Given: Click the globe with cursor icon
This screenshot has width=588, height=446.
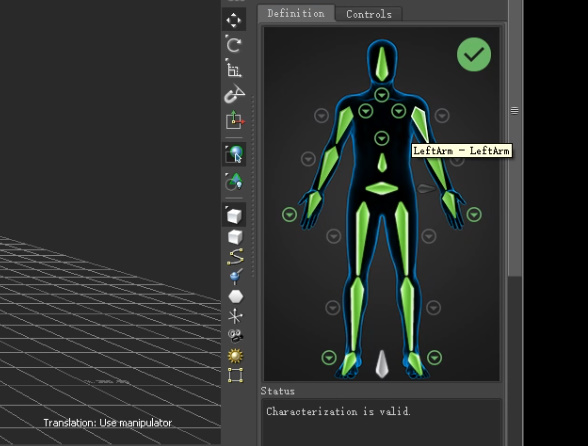Looking at the screenshot, I should [234, 154].
